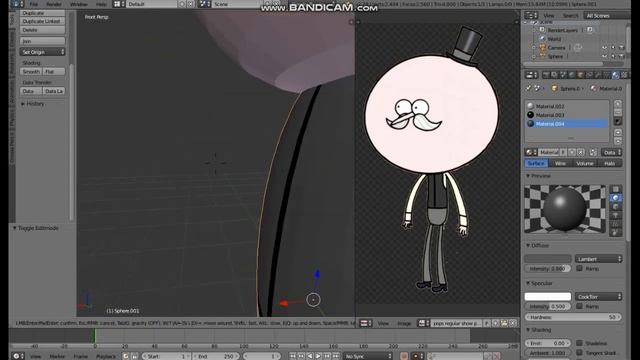
Task: Select the Volume material type tab
Action: [585, 163]
